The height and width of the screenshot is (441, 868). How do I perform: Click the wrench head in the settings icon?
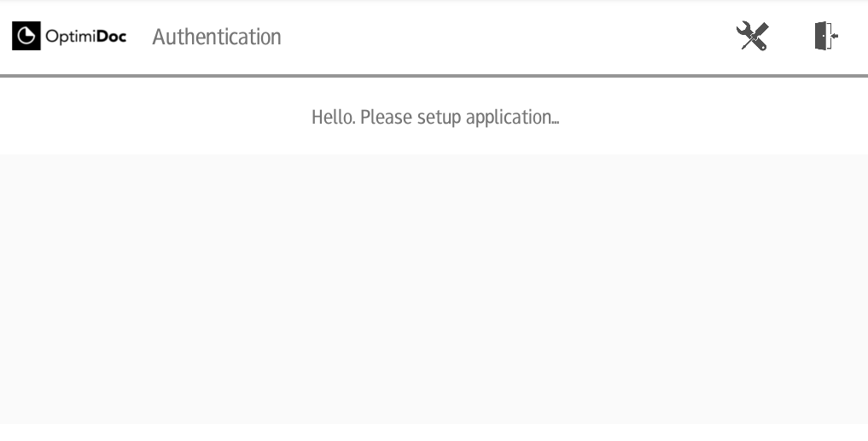(744, 29)
